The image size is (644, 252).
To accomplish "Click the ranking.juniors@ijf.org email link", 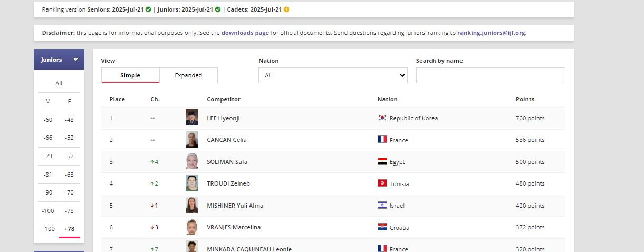I will 491,33.
